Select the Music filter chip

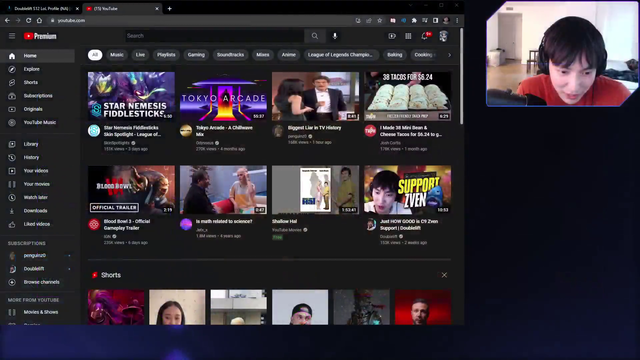coord(117,55)
